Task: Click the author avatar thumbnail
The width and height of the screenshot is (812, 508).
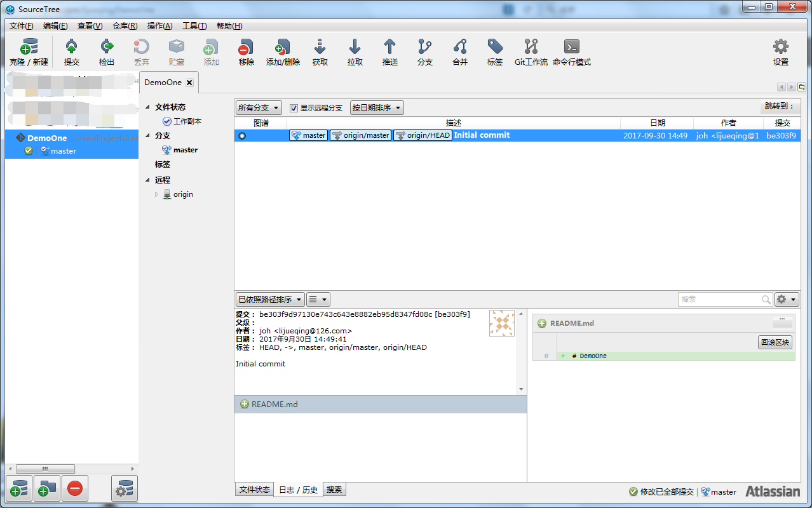Action: tap(502, 323)
